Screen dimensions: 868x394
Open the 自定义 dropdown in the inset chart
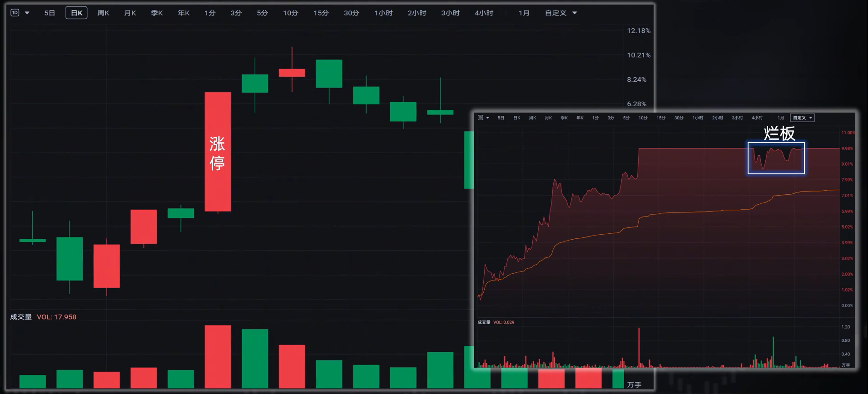coord(802,118)
